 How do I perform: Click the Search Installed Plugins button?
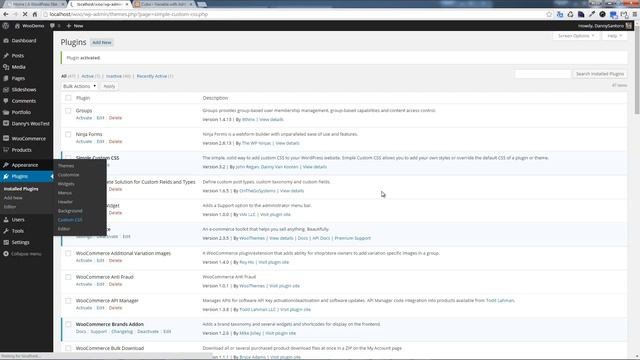[x=600, y=74]
